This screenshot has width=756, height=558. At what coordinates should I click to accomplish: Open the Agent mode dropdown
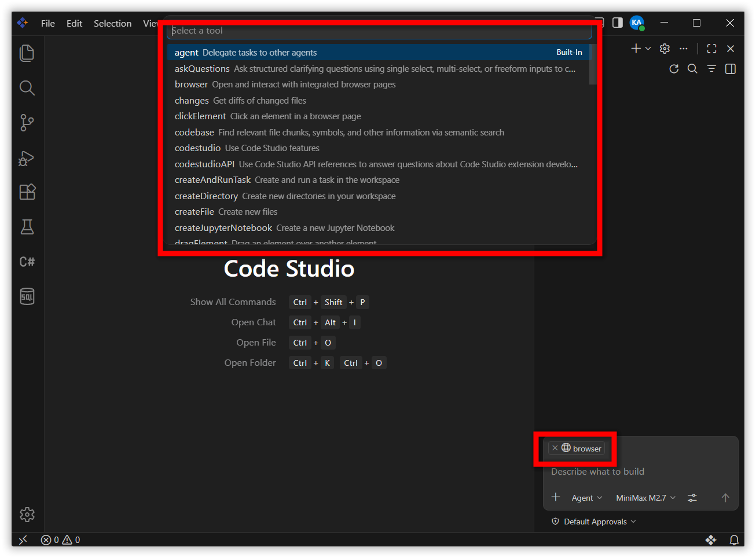pyautogui.click(x=587, y=498)
